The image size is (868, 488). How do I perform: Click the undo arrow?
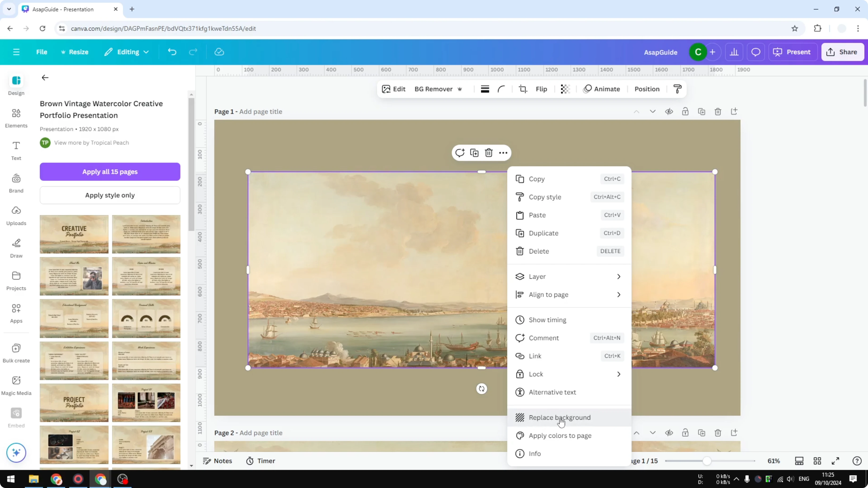tap(172, 52)
